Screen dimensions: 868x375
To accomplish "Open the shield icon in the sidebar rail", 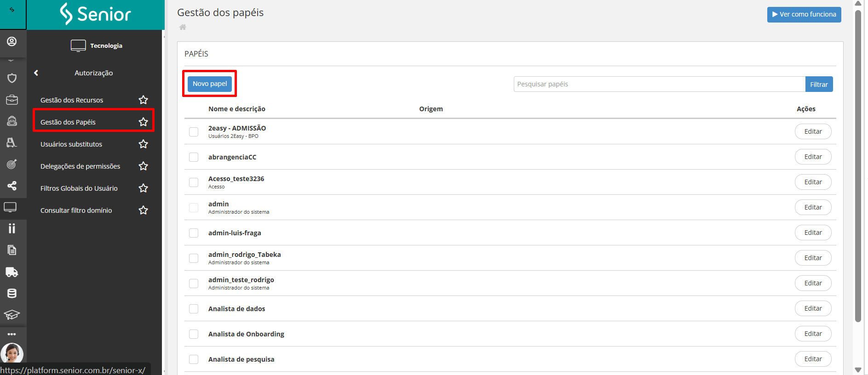I will point(12,78).
